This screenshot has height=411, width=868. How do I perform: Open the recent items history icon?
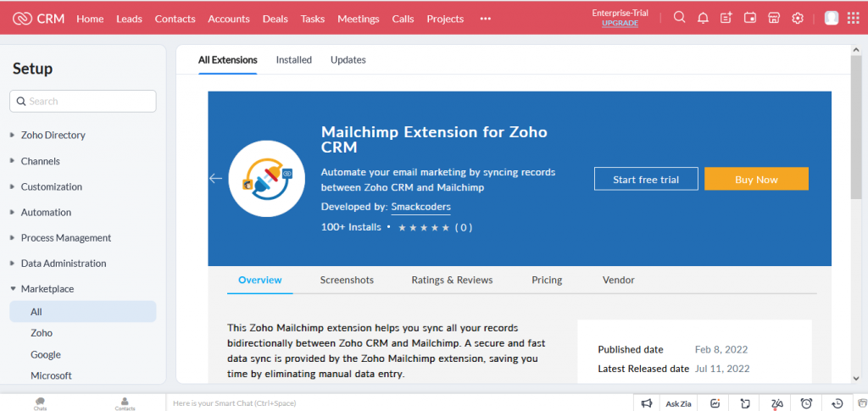pyautogui.click(x=837, y=403)
